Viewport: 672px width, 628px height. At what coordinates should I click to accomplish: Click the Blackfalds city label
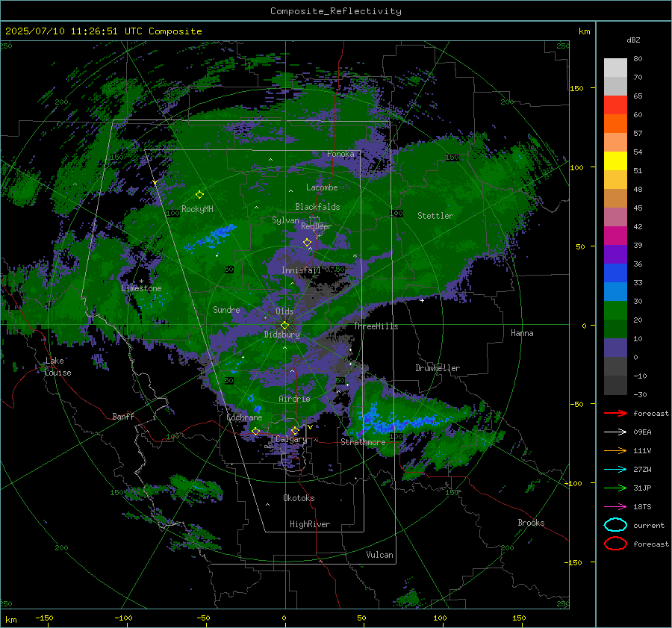click(317, 207)
